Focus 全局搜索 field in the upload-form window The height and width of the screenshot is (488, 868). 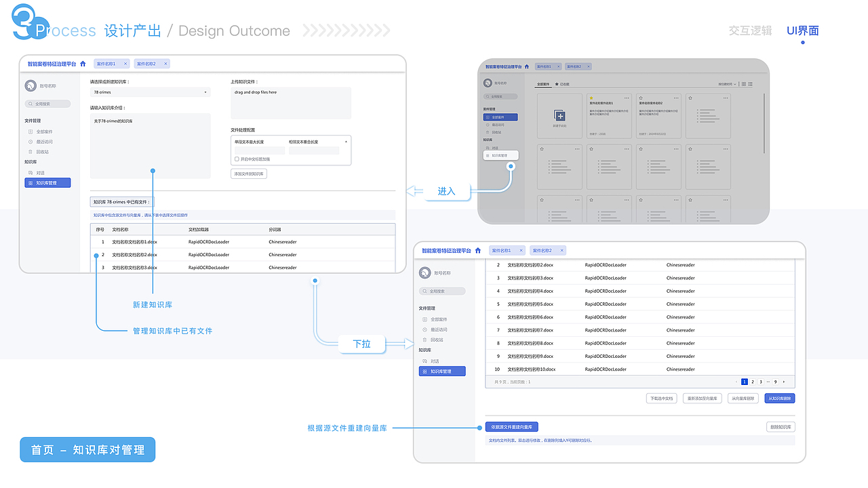pos(47,104)
